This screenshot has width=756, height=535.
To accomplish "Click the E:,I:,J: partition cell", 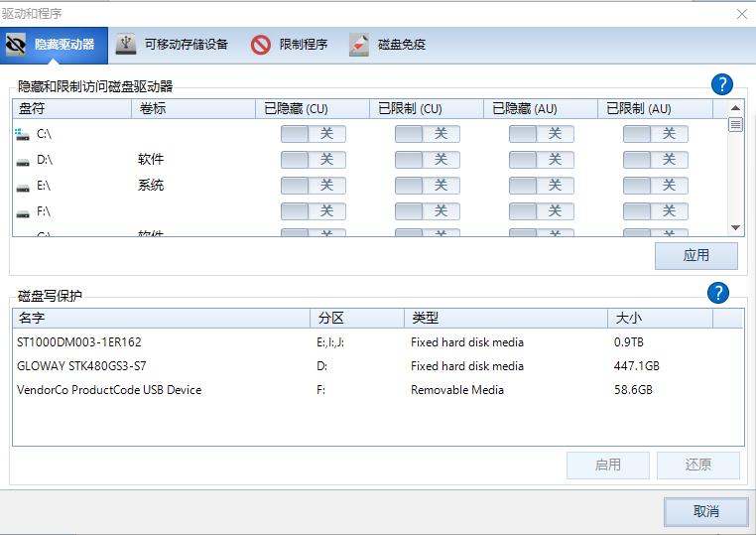I will (330, 342).
